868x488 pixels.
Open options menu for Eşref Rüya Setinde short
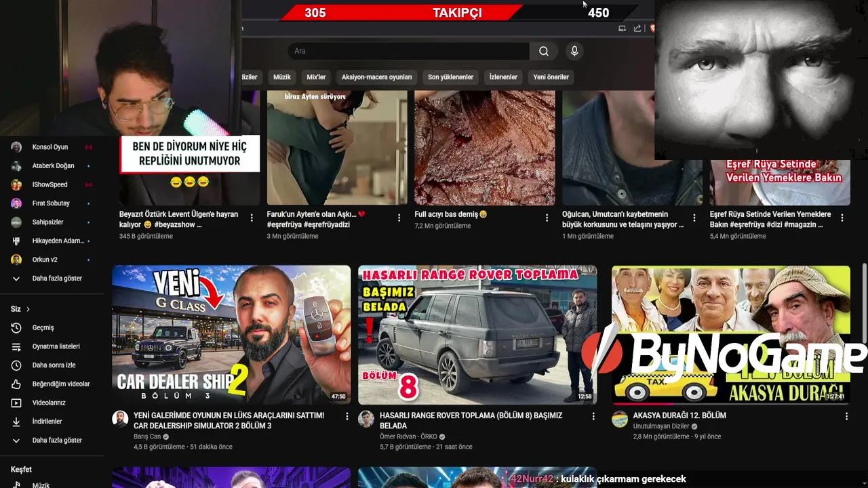842,218
